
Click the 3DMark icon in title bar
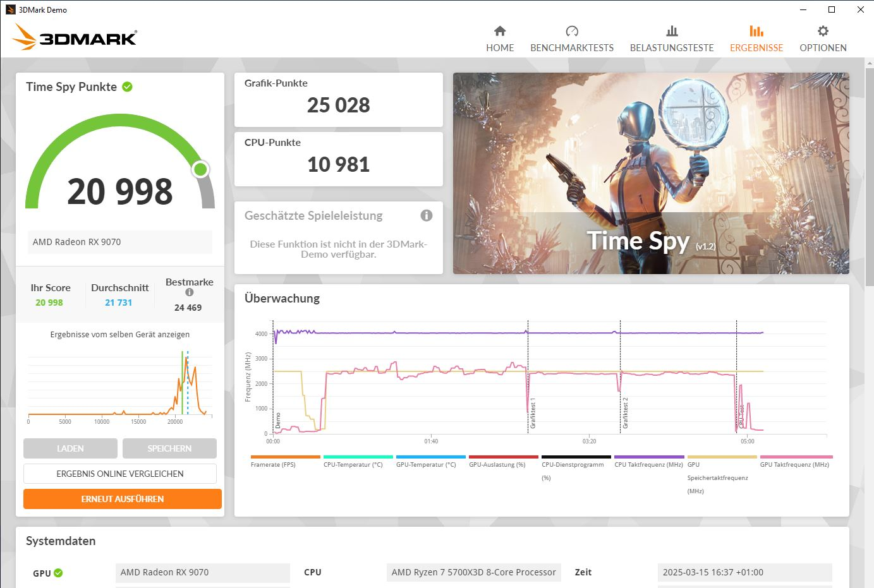pos(10,9)
